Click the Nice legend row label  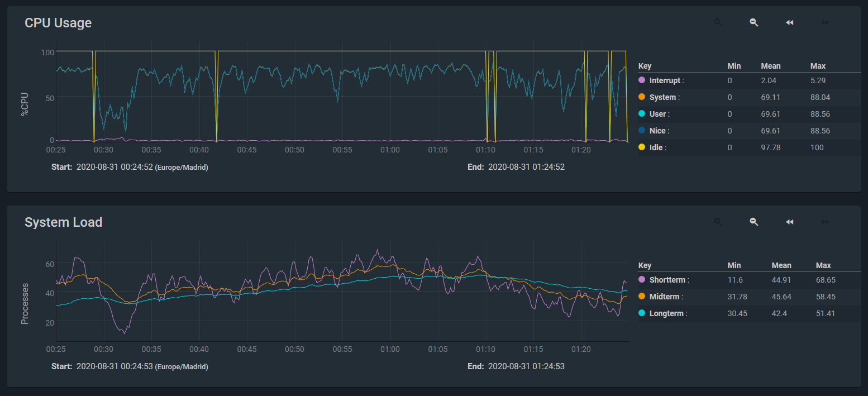tap(658, 131)
